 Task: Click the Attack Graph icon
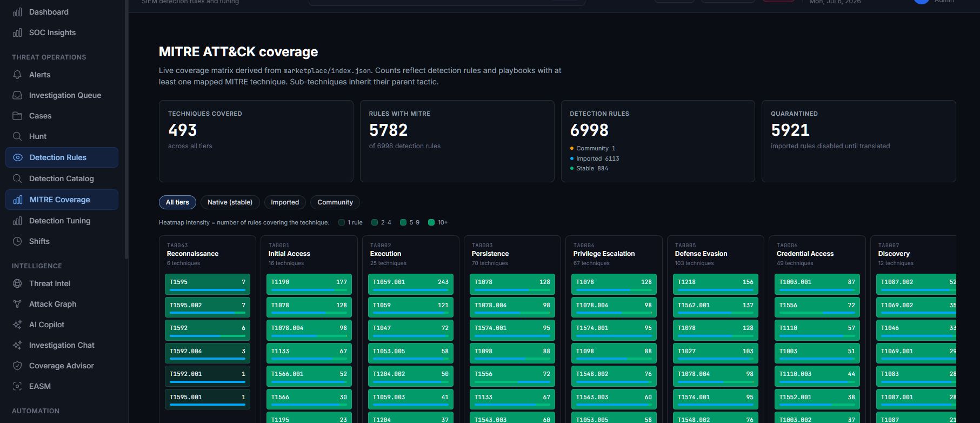[x=17, y=304]
